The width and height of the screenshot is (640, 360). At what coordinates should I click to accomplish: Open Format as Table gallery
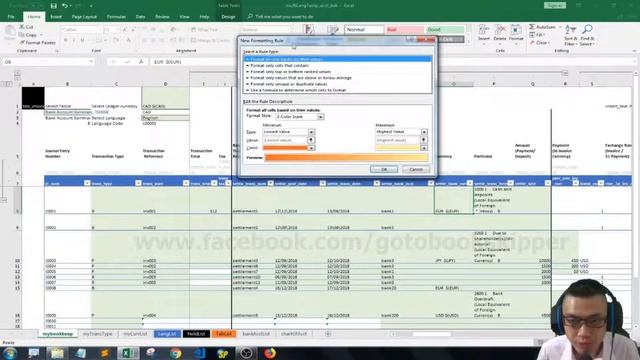tap(333, 30)
